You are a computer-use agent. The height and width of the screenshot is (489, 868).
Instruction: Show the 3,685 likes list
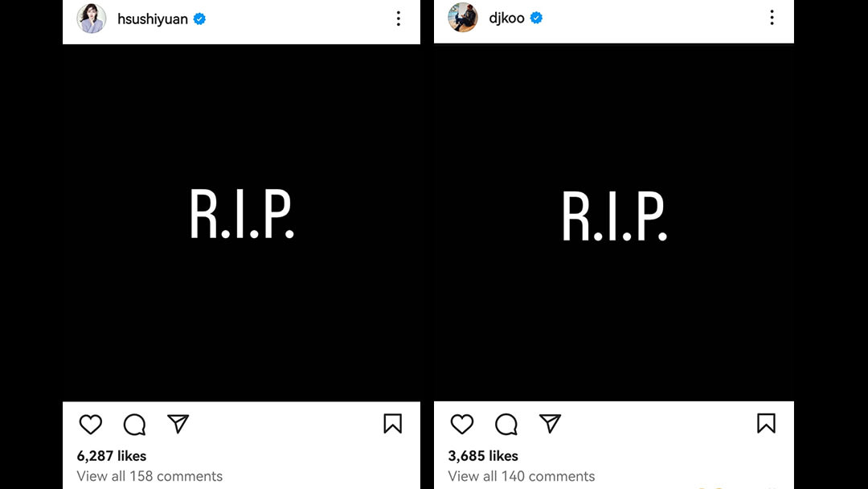[483, 456]
